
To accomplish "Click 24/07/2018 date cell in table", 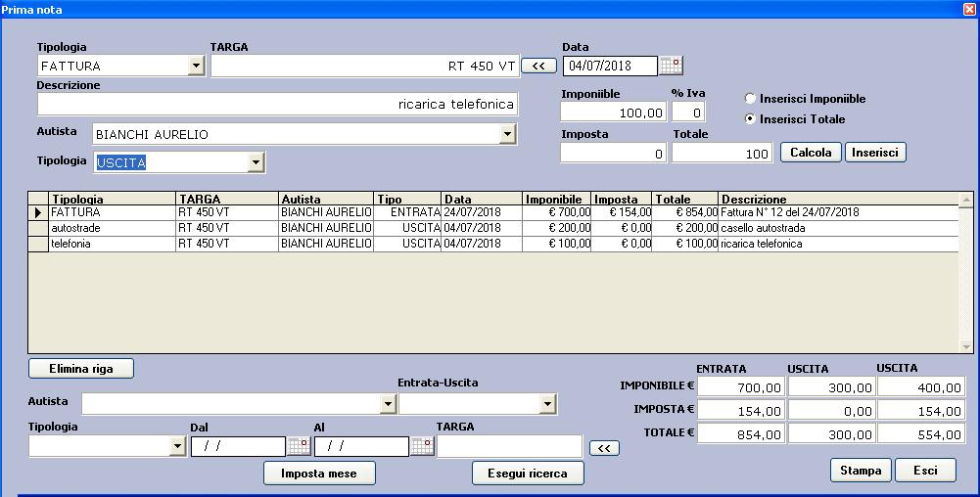I will pos(482,212).
